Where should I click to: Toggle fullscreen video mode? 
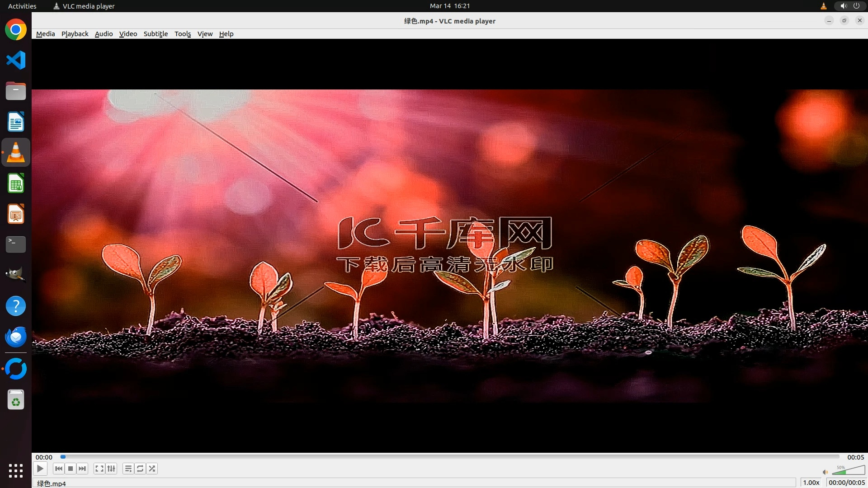(99, 469)
